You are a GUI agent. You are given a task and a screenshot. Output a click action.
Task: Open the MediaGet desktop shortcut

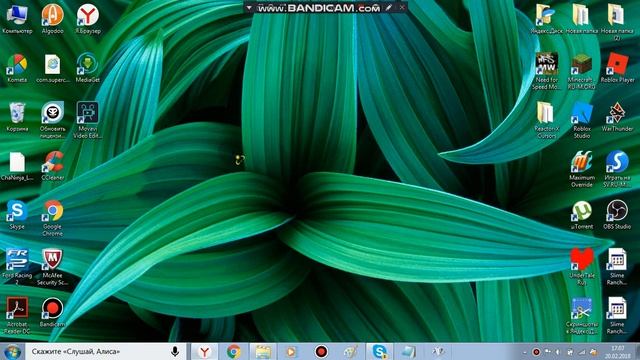[88, 68]
